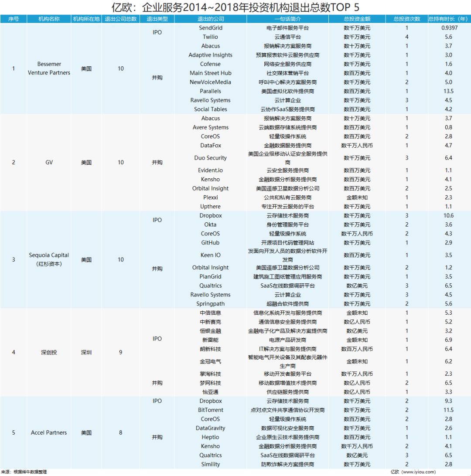Select the SendGrid company entry
Screen dimensions: 471x476
pos(211,28)
